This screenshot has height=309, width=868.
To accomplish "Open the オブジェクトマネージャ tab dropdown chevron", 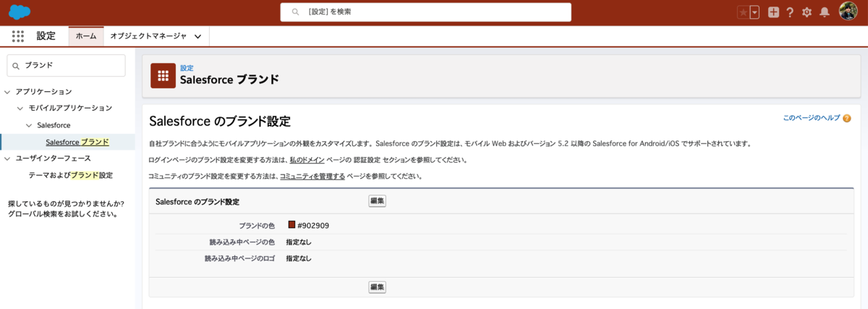I will point(197,36).
